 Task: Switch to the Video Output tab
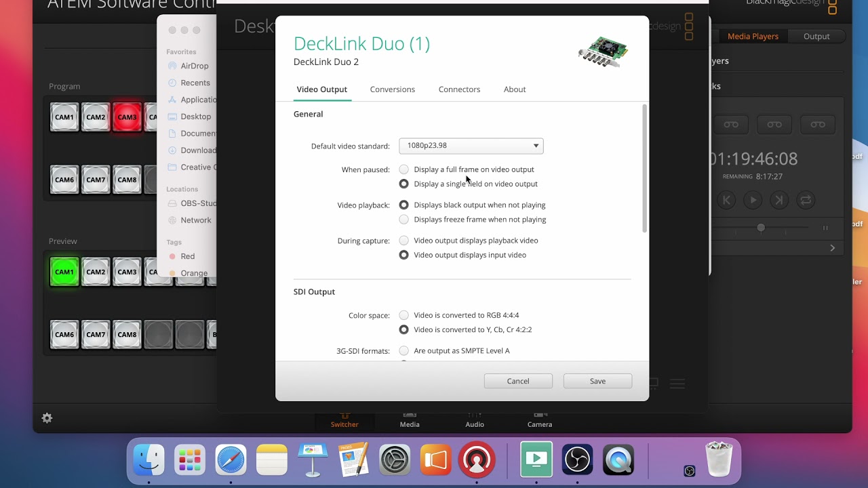tap(322, 89)
